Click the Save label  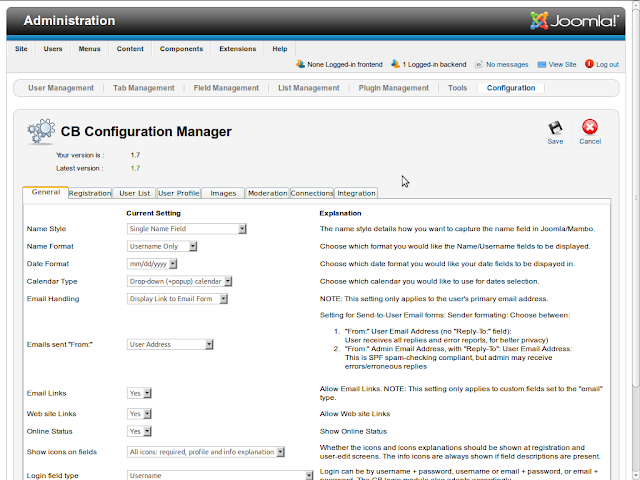[x=555, y=142]
